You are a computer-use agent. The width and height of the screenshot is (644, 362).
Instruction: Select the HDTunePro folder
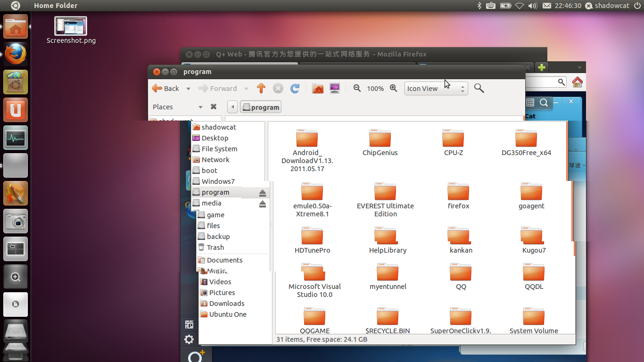(312, 240)
